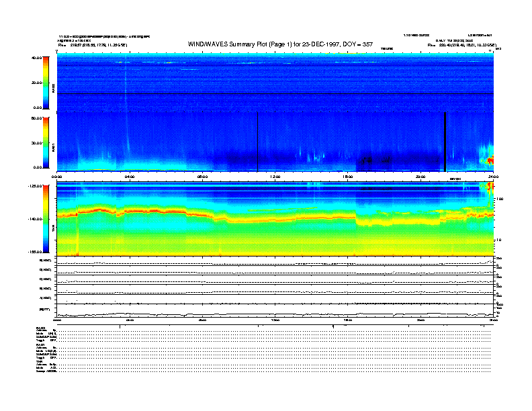
Task: Click the thick black data gap near 21:00 in RAD1
Action: 445,142
